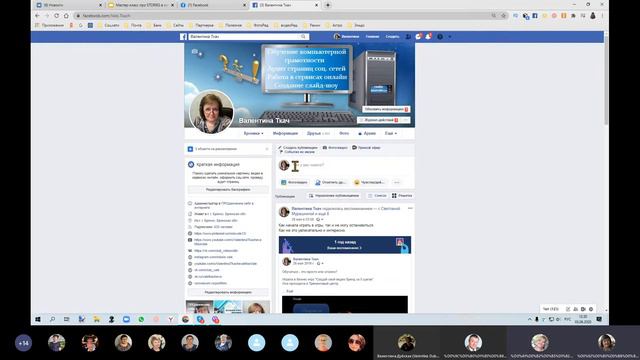The width and height of the screenshot is (640, 360).
Task: Select Список view for posts
Action: 377,196
